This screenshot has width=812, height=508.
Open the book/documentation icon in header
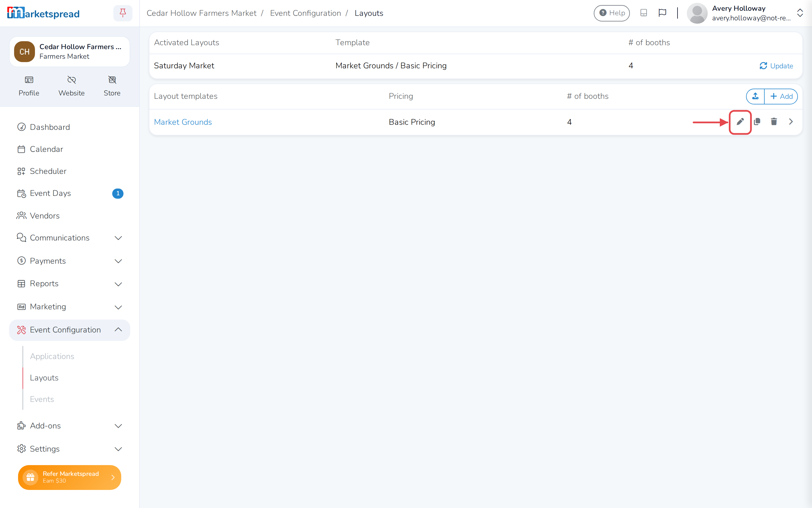[x=644, y=13]
